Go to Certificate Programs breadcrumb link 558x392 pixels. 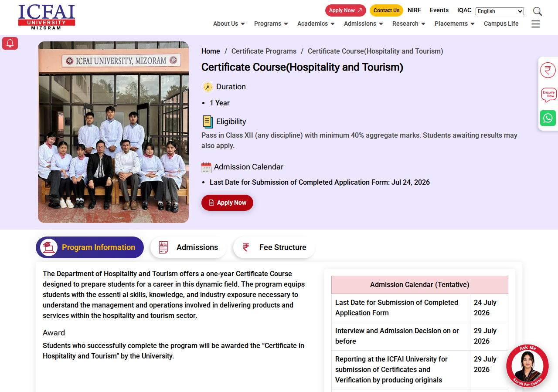point(264,51)
